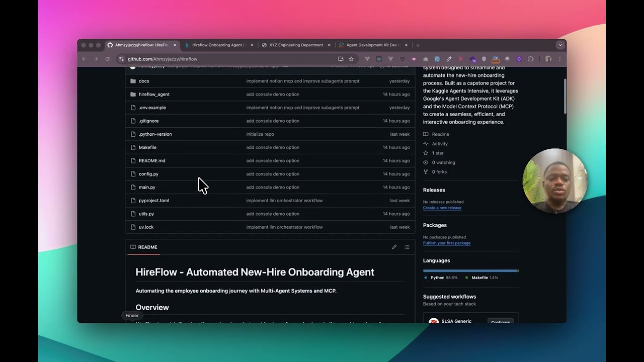Click the file icon beside main.py
This screenshot has width=644, height=362.
click(x=133, y=187)
